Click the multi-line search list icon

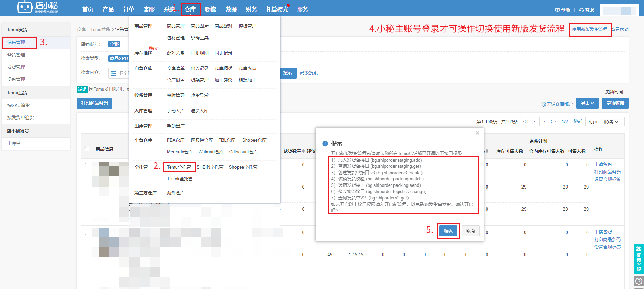(x=114, y=73)
